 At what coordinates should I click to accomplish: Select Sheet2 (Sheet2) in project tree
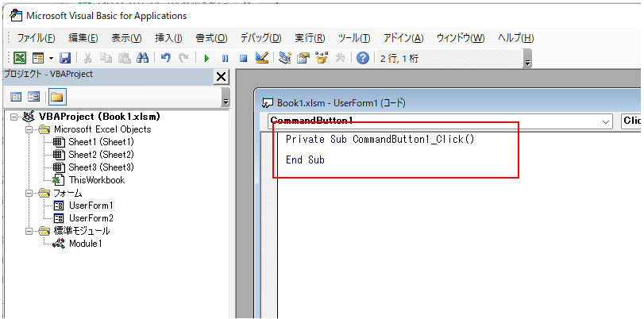pyautogui.click(x=101, y=155)
